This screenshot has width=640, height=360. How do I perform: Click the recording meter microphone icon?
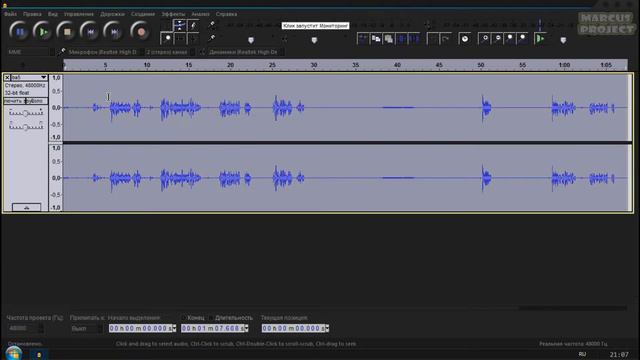pos(211,25)
